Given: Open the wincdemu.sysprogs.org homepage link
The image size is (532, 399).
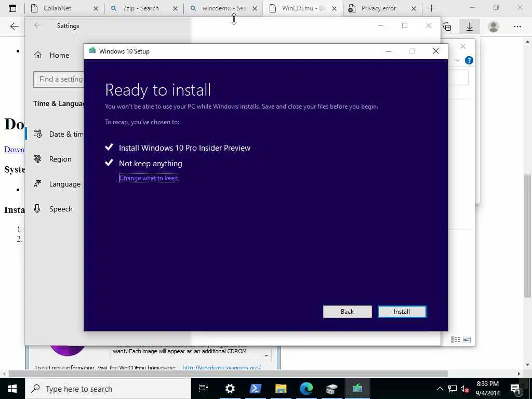Looking at the screenshot, I should pyautogui.click(x=221, y=367).
